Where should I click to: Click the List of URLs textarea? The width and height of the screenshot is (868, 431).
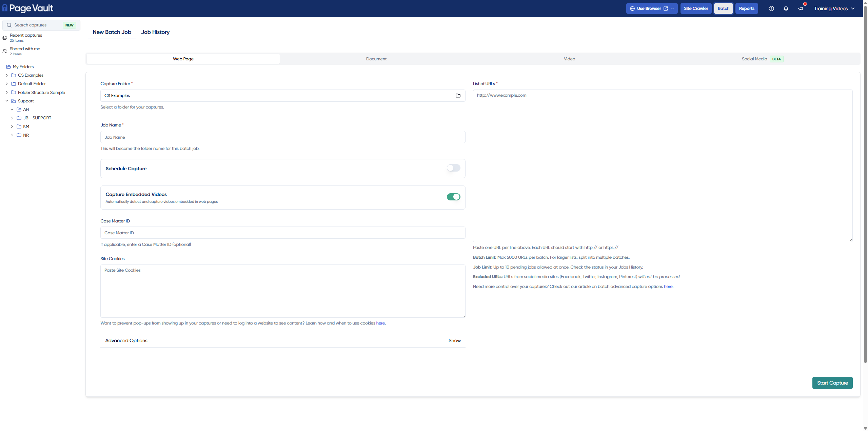pos(663,166)
